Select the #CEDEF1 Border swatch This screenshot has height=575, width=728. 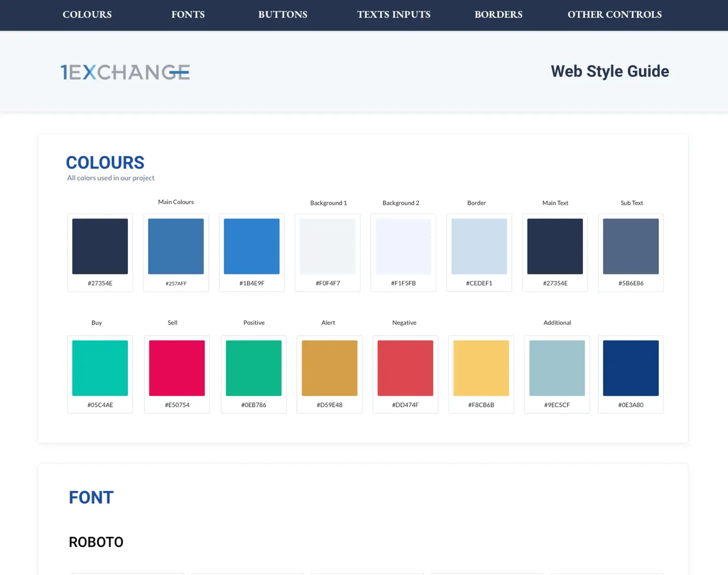pyautogui.click(x=479, y=246)
